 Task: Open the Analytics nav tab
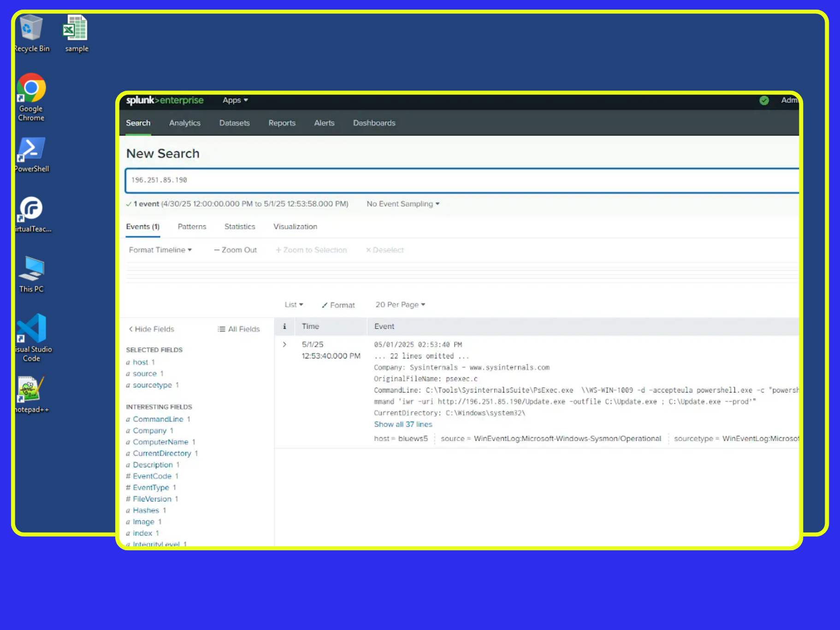(x=185, y=123)
